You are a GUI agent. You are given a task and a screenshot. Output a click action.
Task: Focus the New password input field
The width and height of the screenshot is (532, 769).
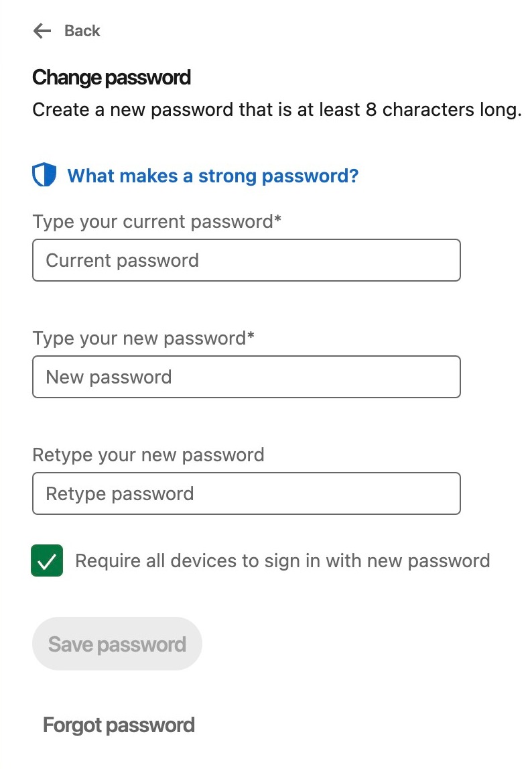pyautogui.click(x=246, y=377)
